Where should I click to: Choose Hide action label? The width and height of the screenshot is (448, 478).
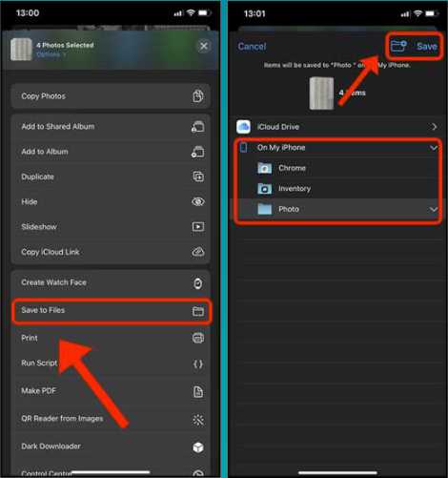[x=30, y=202]
